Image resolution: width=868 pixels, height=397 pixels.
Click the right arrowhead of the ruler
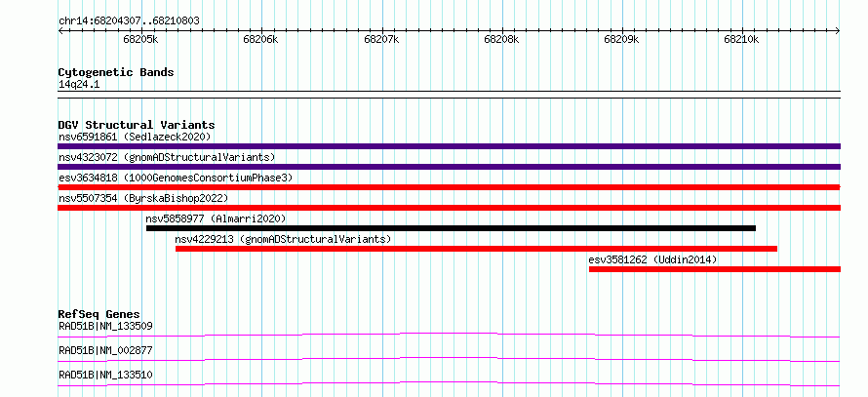tap(838, 31)
